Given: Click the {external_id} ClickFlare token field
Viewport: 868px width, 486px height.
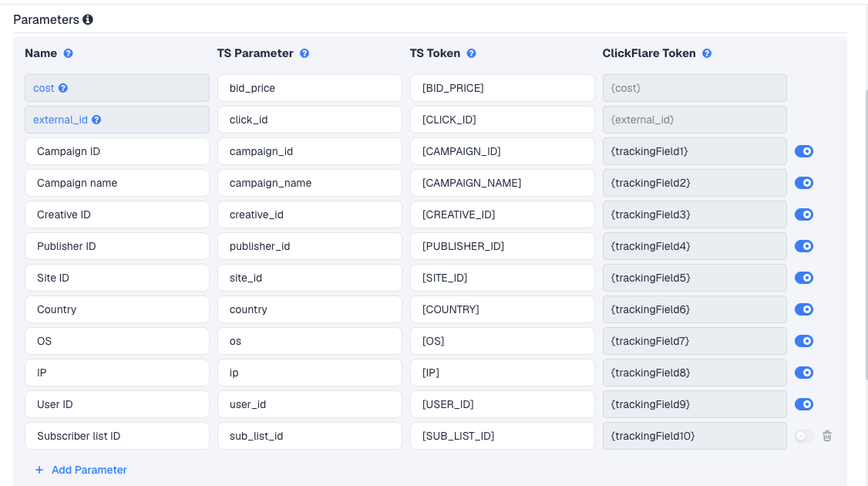Looking at the screenshot, I should pos(695,120).
